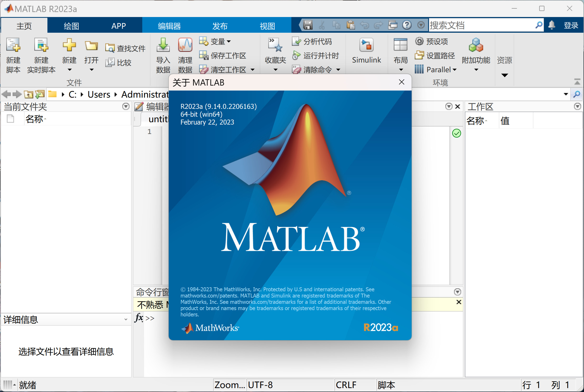Click the Name (名称) column header in Workspace
Image resolution: width=584 pixels, height=392 pixels.
482,121
